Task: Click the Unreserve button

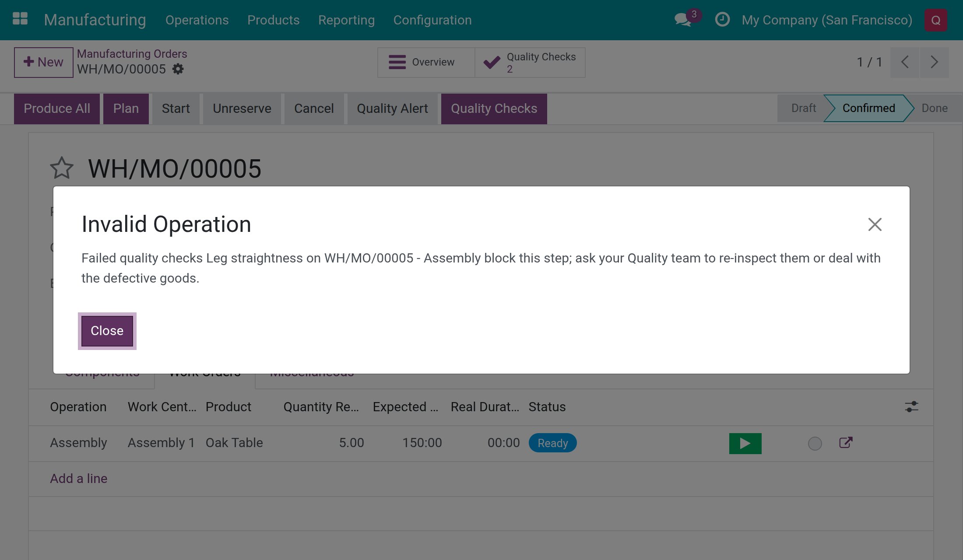Action: coord(242,108)
